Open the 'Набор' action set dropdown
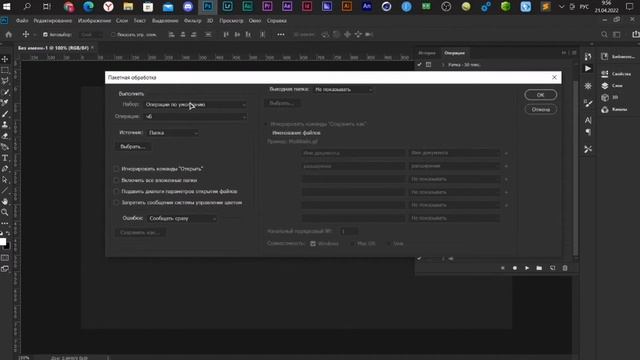Viewport: 640px width, 360px height. coord(196,105)
